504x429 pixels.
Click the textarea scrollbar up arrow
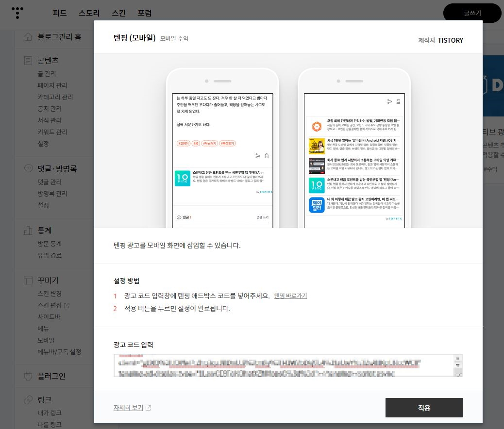point(458,358)
